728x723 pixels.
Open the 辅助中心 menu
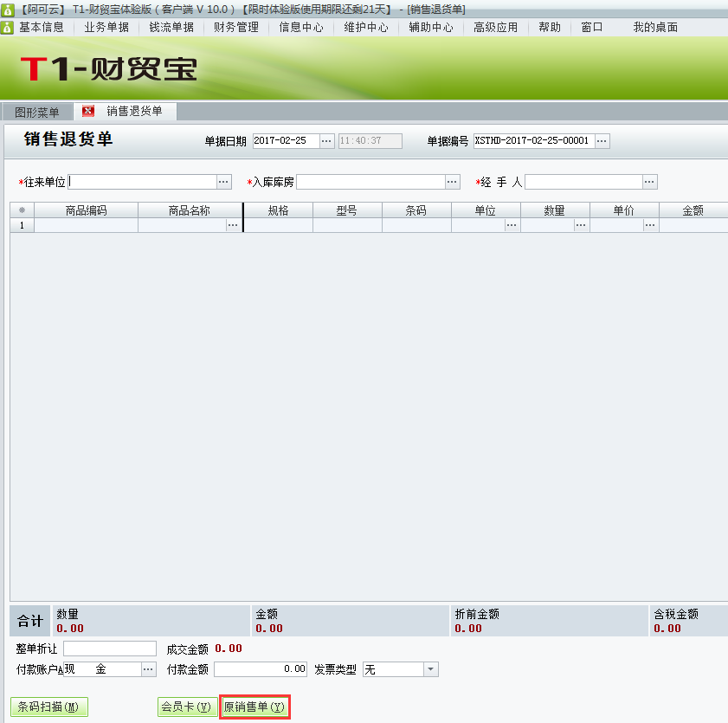pos(431,28)
